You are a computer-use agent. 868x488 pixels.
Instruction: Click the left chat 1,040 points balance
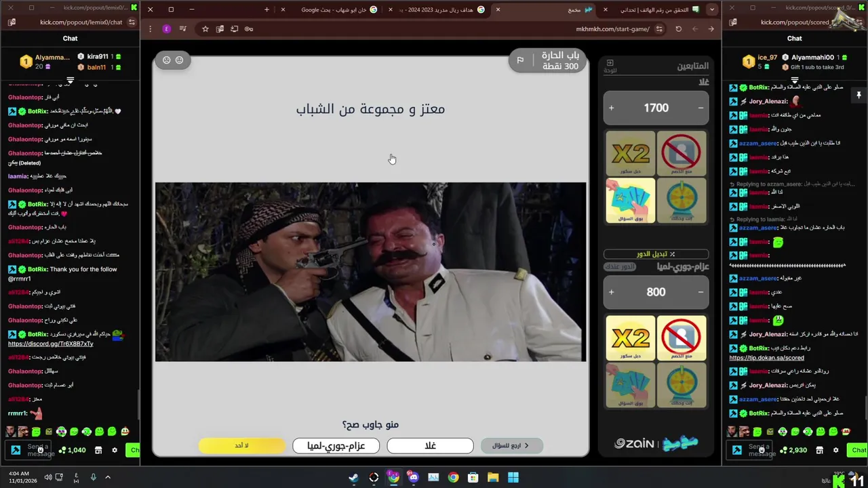[x=73, y=450]
